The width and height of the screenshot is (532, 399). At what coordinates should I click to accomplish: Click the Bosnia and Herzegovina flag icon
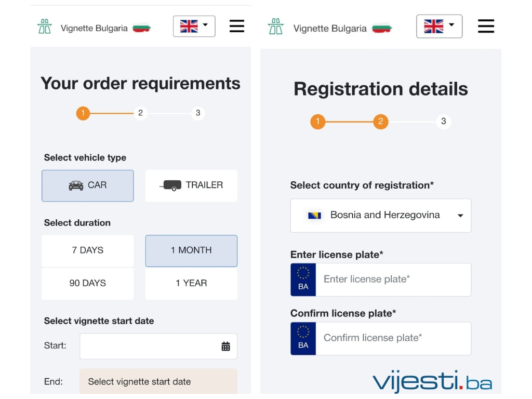314,216
